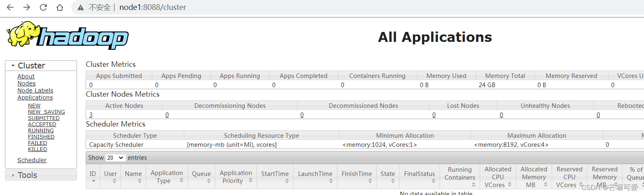The height and width of the screenshot is (195, 644).
Task: Filter applications by FINISHED state
Action: 41,136
